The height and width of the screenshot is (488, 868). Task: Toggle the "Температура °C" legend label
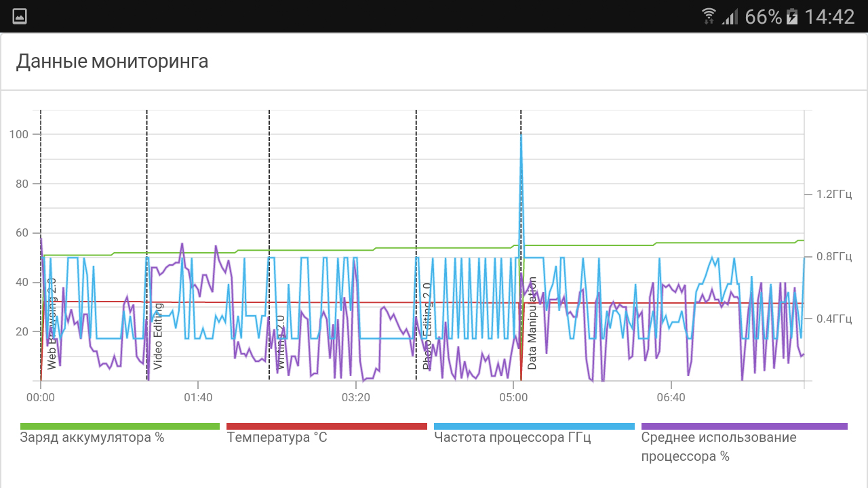(x=277, y=438)
